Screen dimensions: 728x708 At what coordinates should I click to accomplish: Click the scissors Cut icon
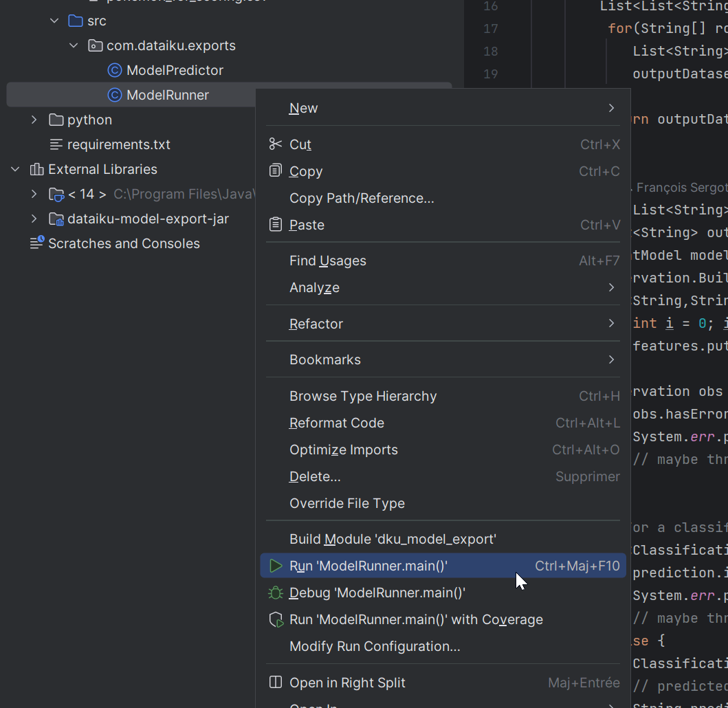[276, 144]
